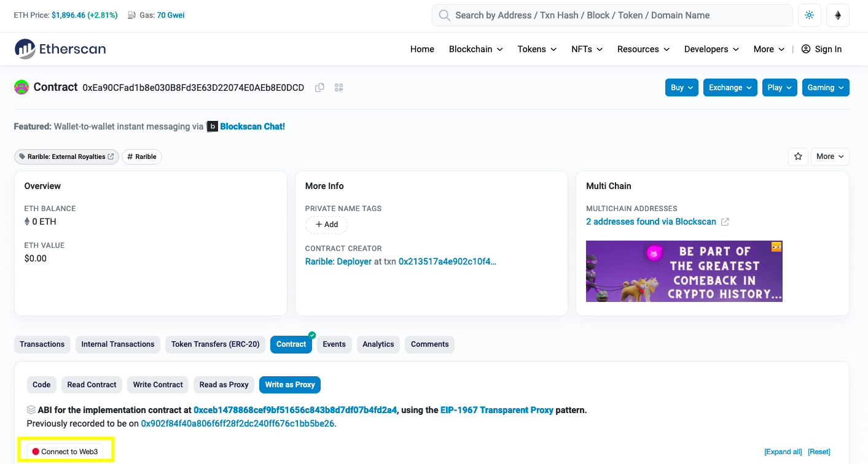Select the Contract tab
The width and height of the screenshot is (868, 464).
(291, 344)
